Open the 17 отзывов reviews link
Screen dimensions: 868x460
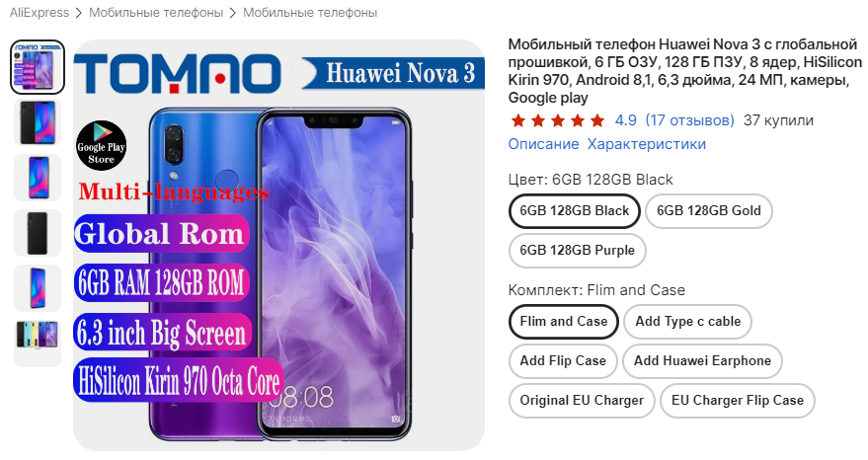click(x=689, y=120)
